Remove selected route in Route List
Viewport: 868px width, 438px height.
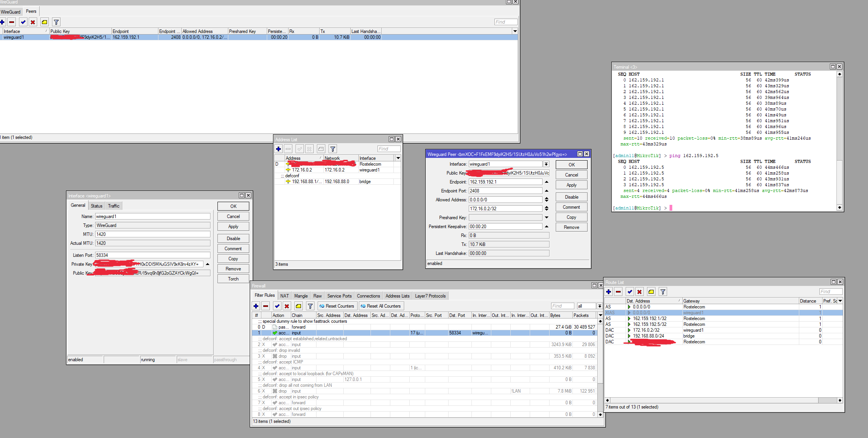[x=618, y=292]
